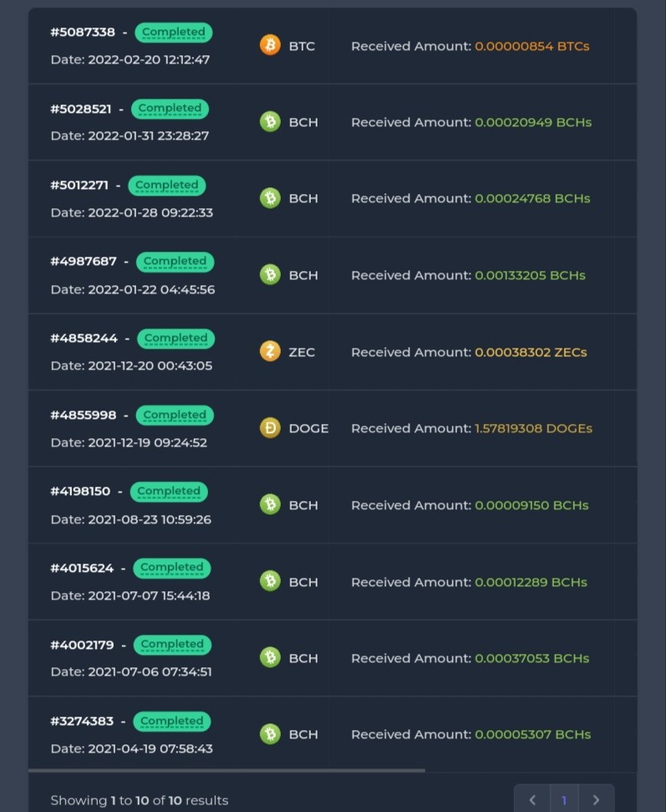Viewport: 666px width, 812px height.
Task: Open transaction #4855998 ID
Action: [84, 415]
